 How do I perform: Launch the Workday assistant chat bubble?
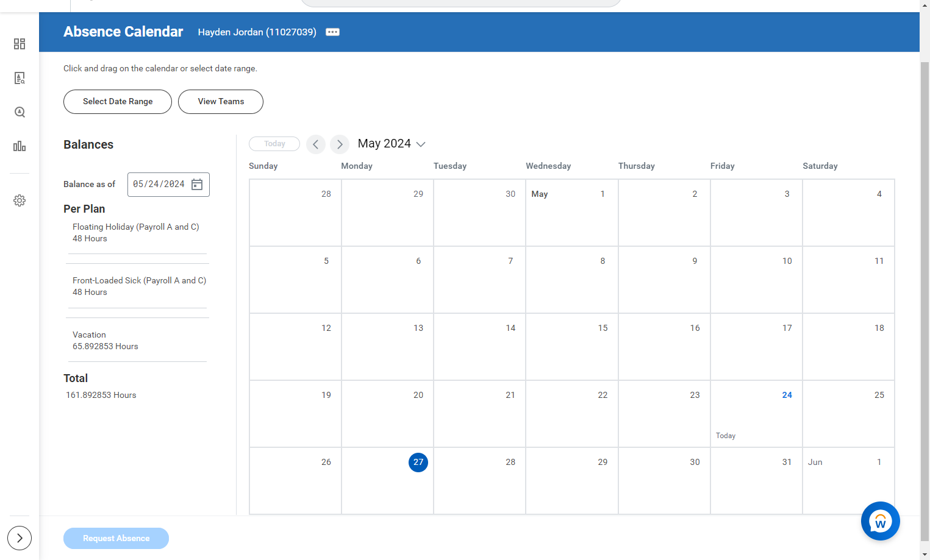tap(880, 521)
